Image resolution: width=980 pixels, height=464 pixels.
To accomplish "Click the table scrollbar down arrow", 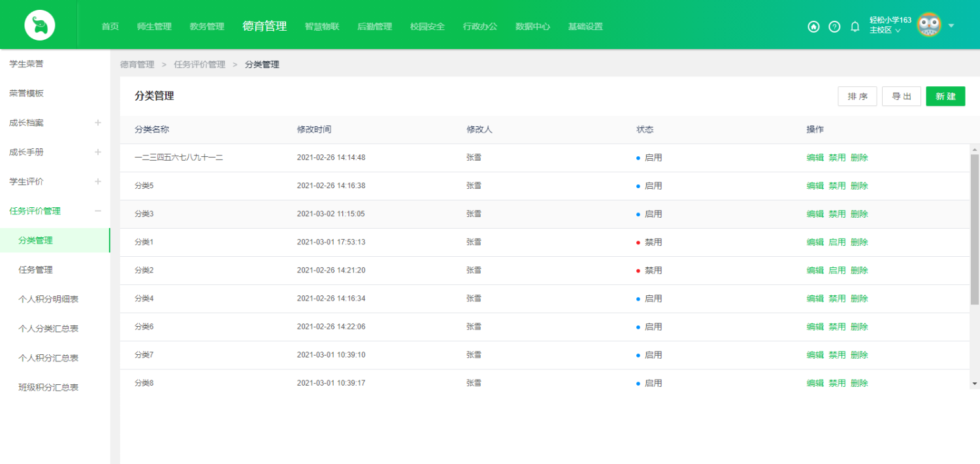I will click(975, 384).
